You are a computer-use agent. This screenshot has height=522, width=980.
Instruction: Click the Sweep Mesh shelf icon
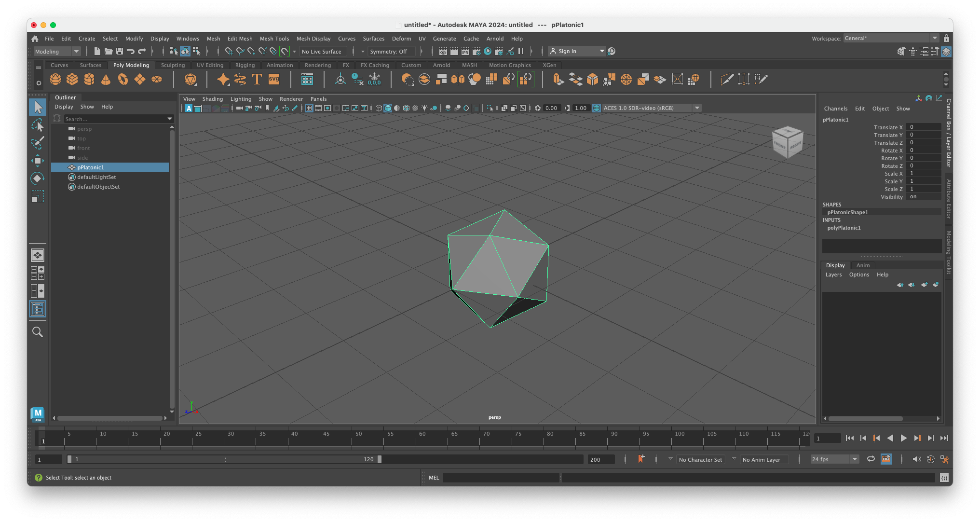coord(240,79)
